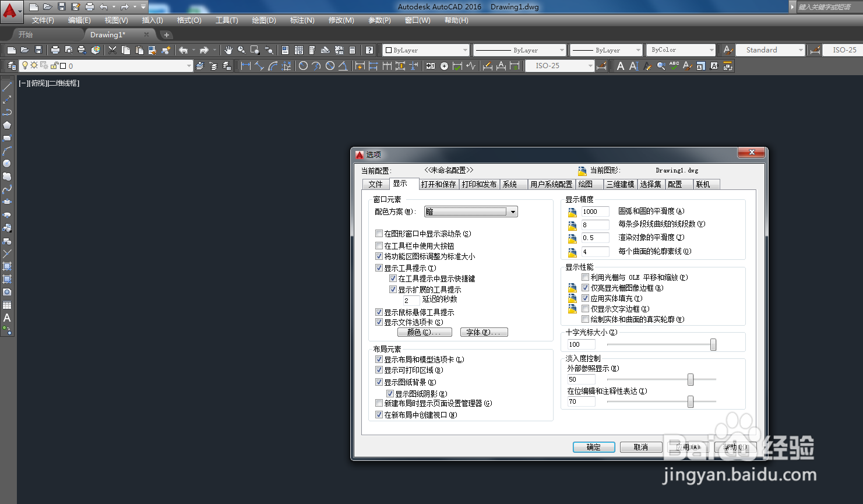Switch to the 打开和保存 tab
863x504 pixels.
click(x=438, y=184)
